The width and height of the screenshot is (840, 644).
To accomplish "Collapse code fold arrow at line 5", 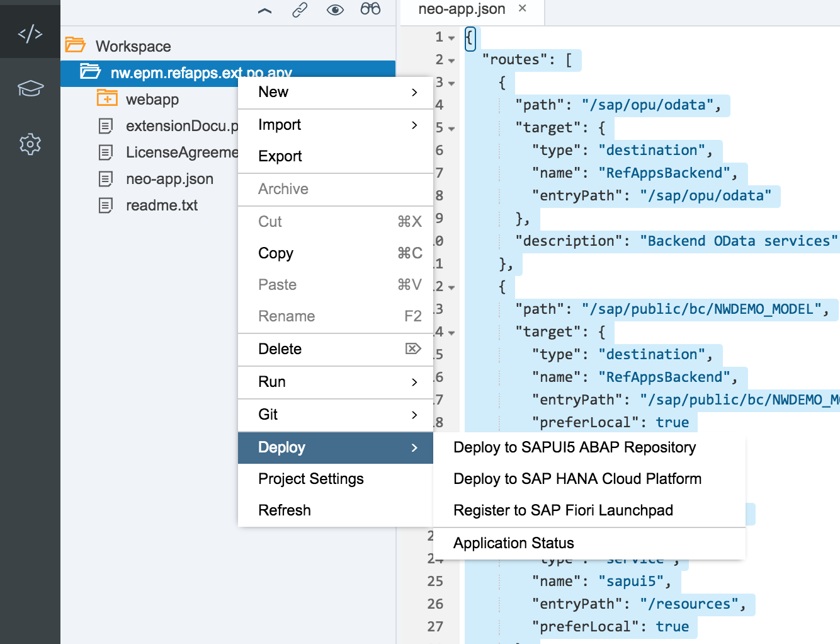I will click(x=451, y=129).
